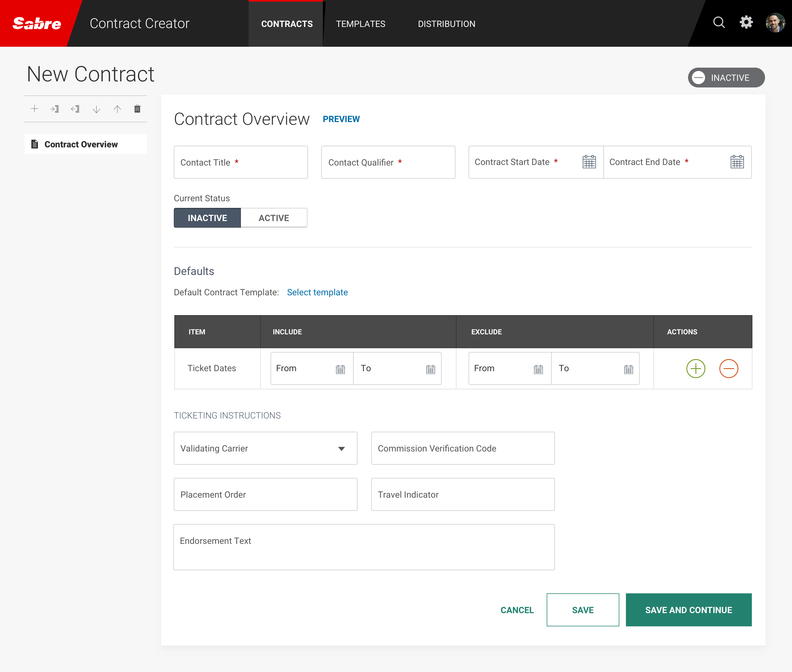Click the Select template link

tap(317, 292)
